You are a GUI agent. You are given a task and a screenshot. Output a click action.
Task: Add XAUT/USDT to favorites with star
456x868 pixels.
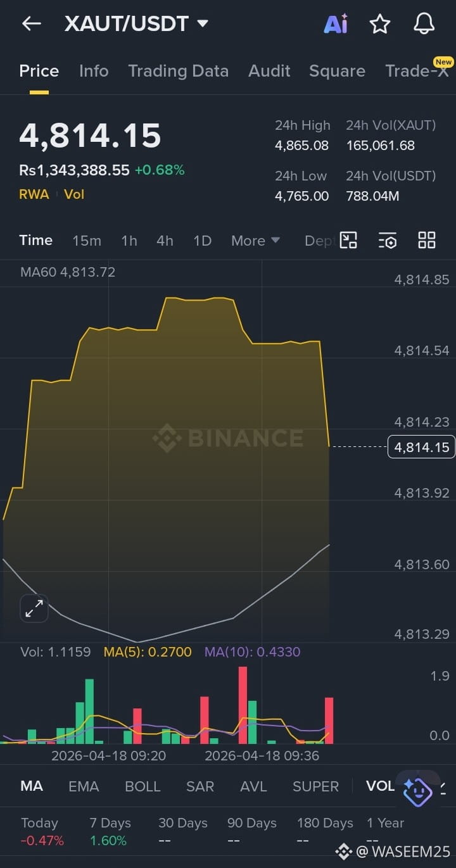380,24
